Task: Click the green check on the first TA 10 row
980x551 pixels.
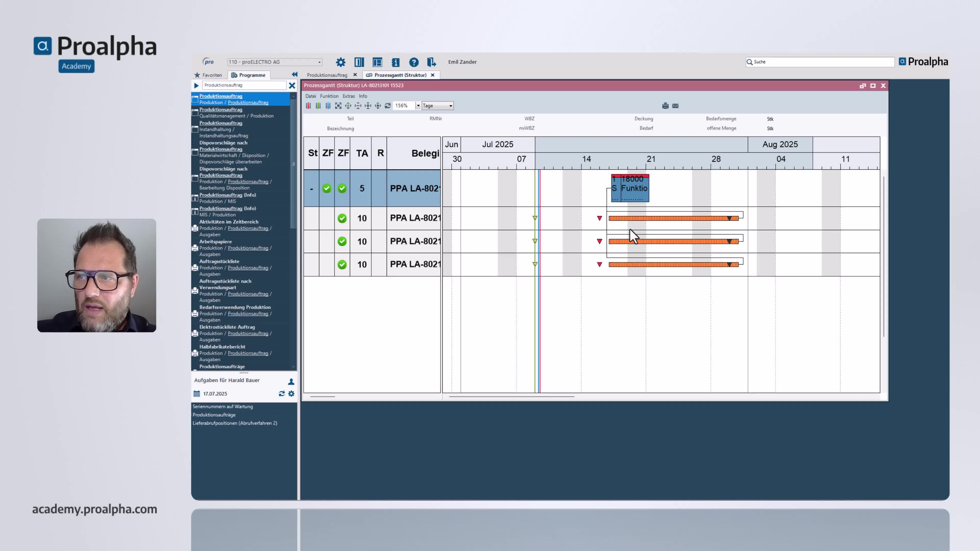Action: tap(342, 218)
